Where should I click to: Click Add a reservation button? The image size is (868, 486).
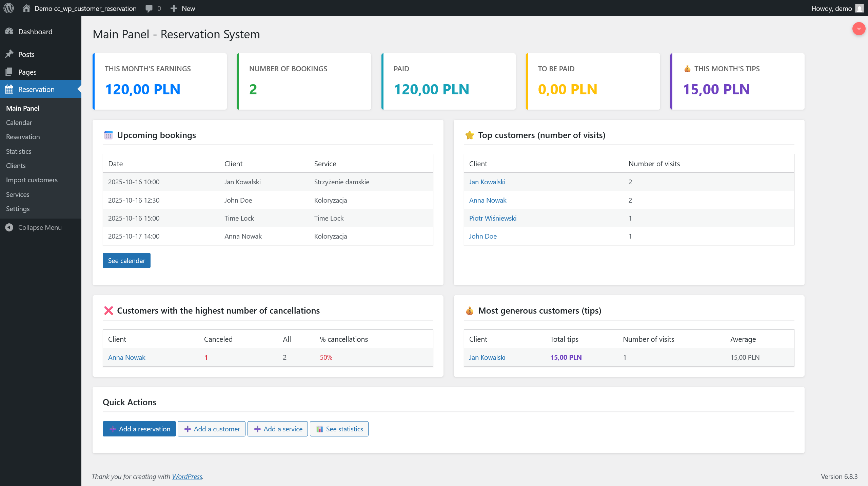coord(139,429)
